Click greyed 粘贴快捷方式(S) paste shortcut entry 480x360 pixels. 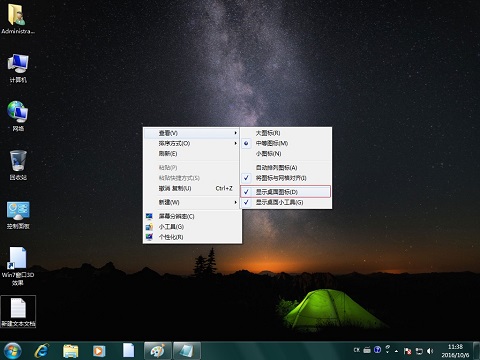[x=192, y=178]
